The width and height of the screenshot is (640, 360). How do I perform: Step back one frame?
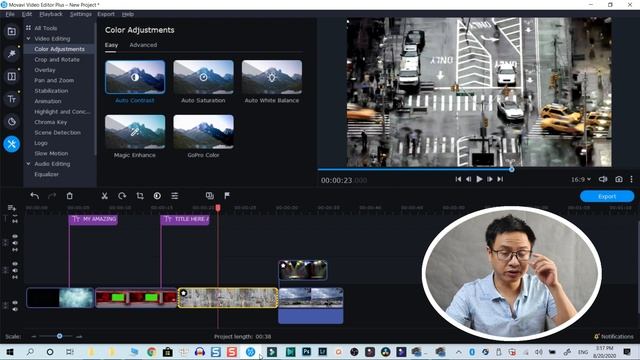pyautogui.click(x=469, y=179)
